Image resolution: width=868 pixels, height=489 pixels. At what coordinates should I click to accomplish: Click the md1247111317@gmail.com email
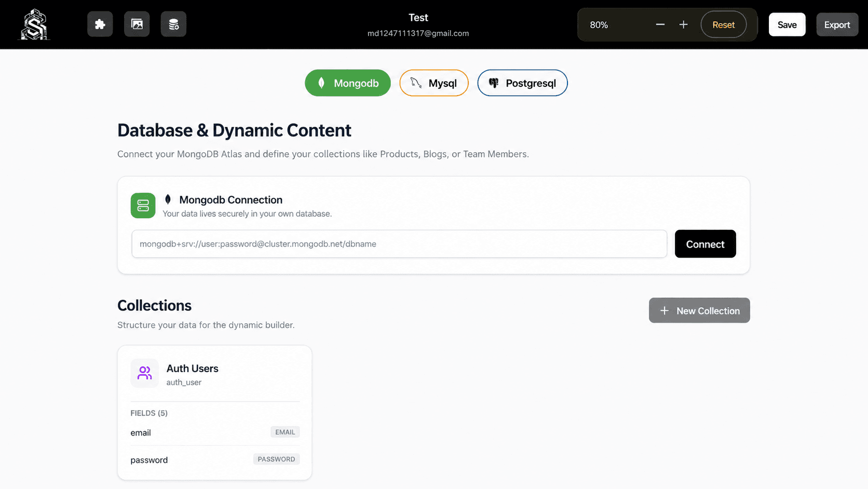click(x=418, y=33)
